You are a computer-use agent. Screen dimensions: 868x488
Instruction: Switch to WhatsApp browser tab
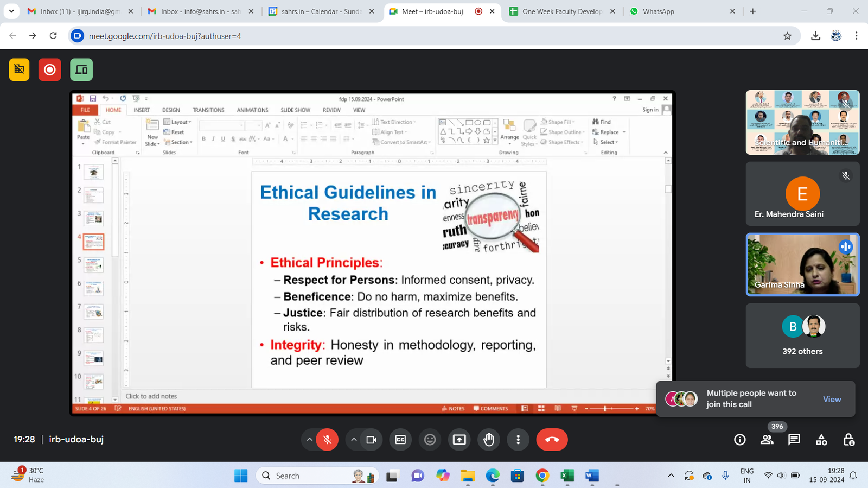(x=682, y=11)
